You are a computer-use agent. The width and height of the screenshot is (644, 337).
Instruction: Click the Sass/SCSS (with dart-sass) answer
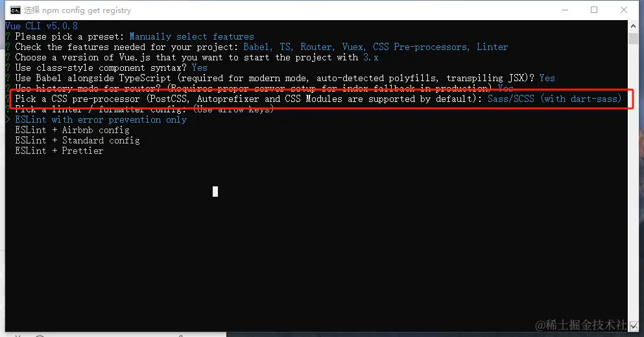[554, 99]
